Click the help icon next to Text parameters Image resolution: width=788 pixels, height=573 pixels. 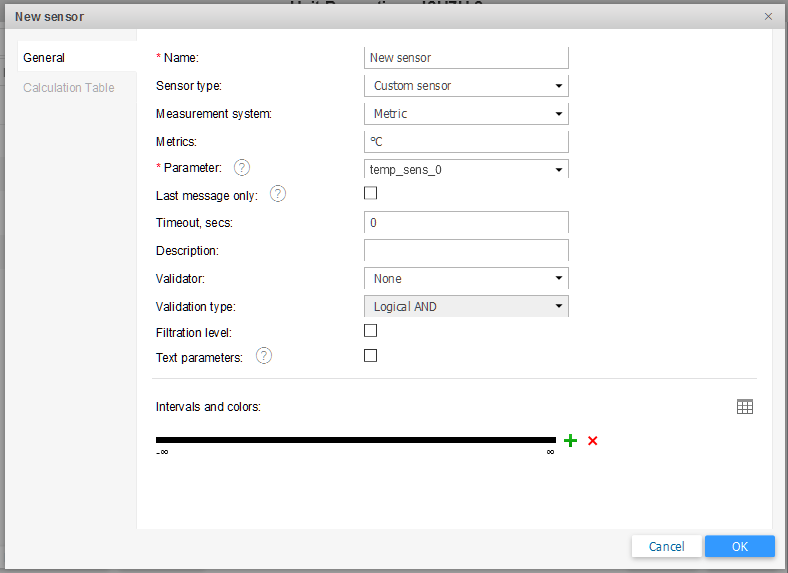point(264,356)
